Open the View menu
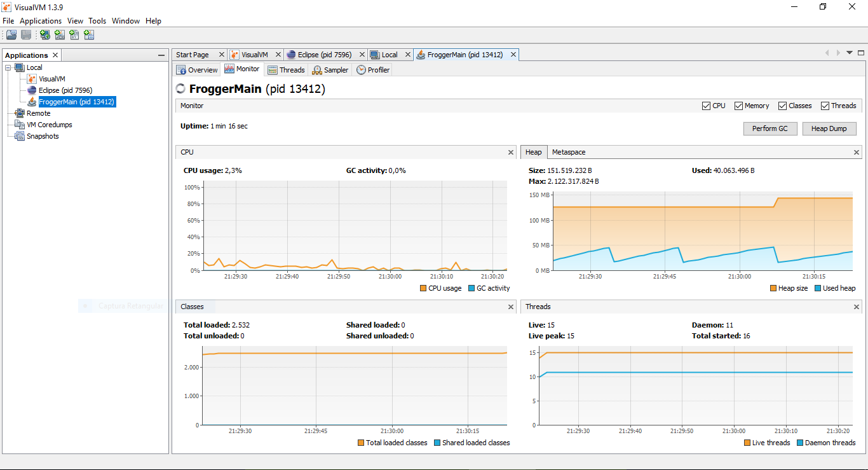 (75, 21)
